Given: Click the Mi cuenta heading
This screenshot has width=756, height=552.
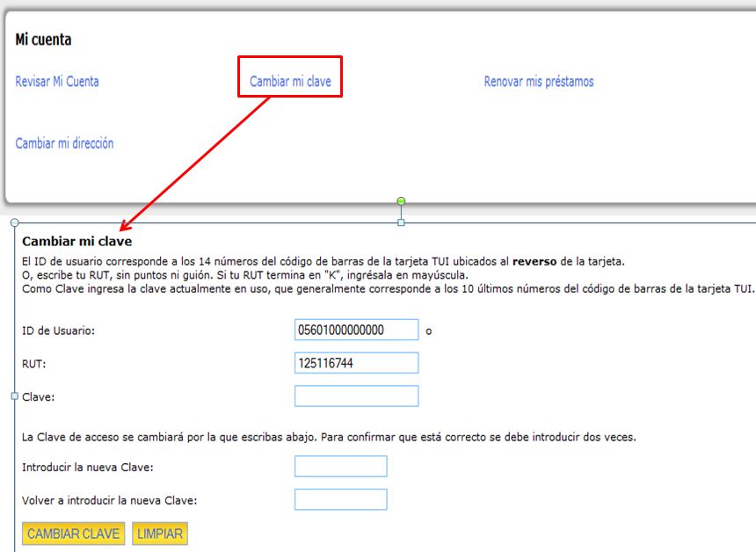Looking at the screenshot, I should coord(44,40).
